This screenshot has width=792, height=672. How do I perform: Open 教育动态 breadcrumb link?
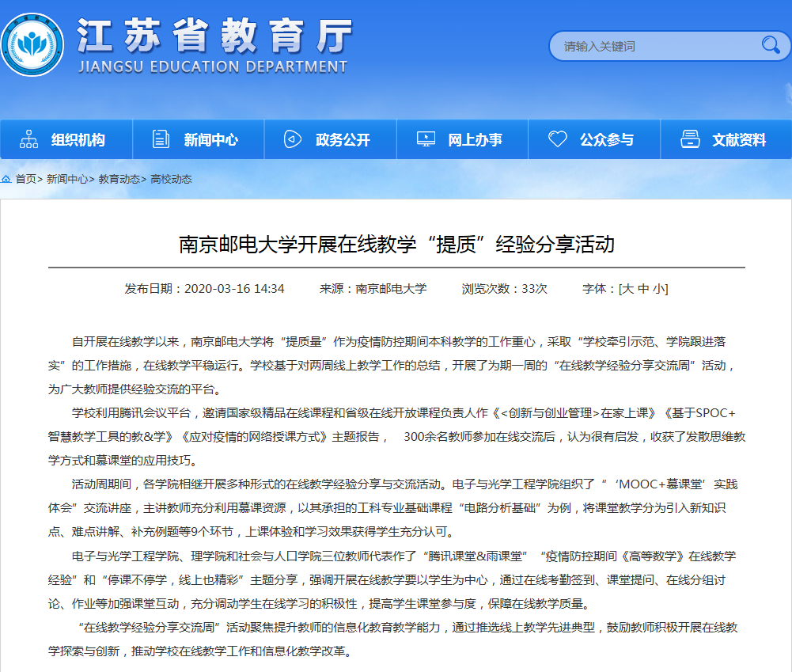[119, 180]
